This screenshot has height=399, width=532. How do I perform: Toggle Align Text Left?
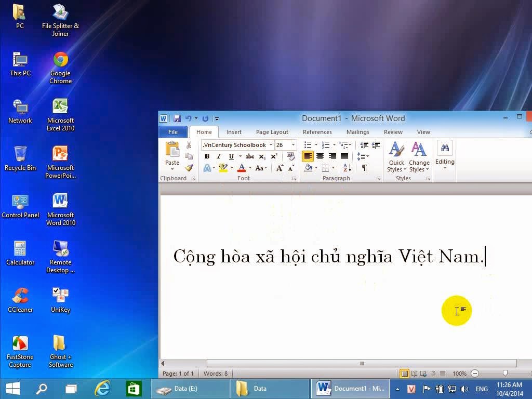point(308,156)
